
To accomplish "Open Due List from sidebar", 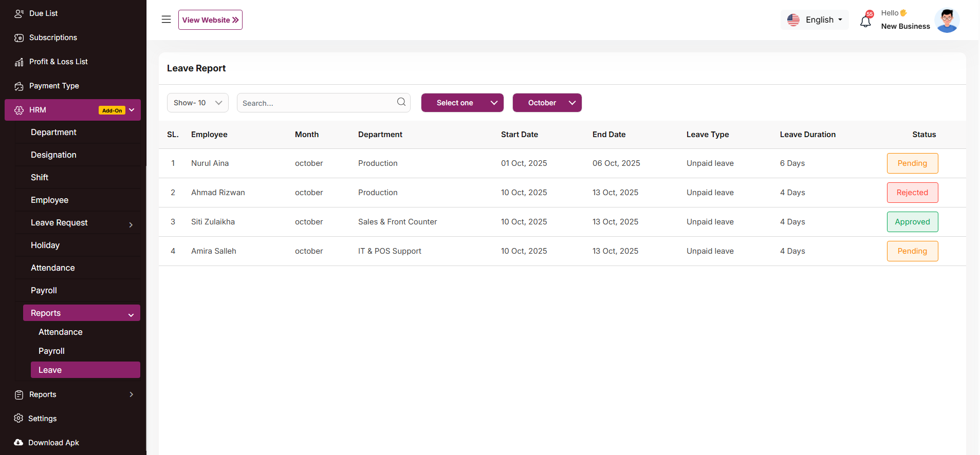I will click(x=43, y=13).
